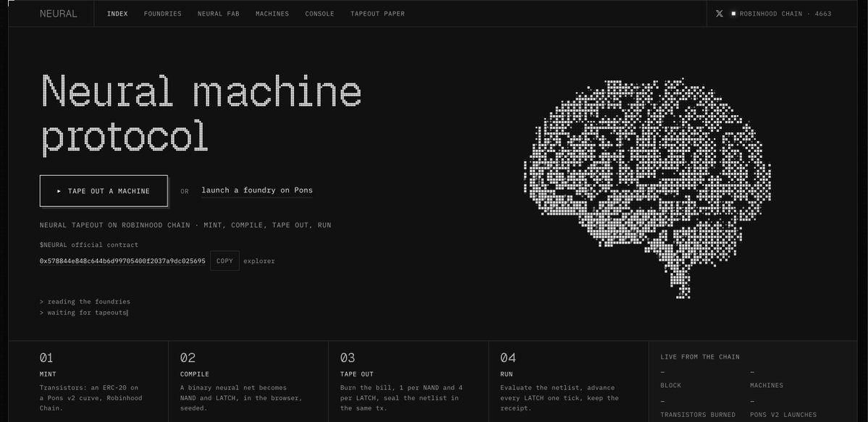Screen dimensions: 868x422
Task: Click the '$NEURAL official contract' text
Action: point(89,245)
